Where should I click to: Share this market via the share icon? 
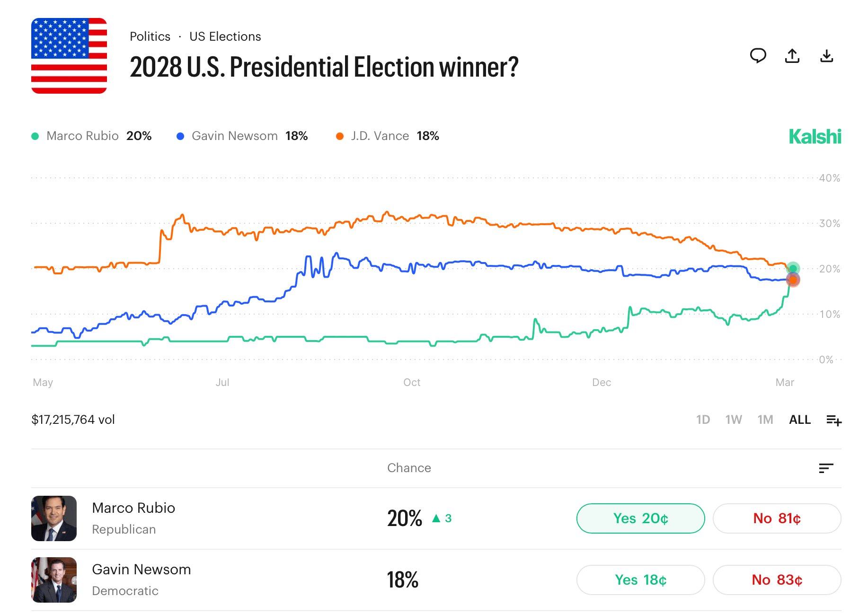tap(792, 56)
